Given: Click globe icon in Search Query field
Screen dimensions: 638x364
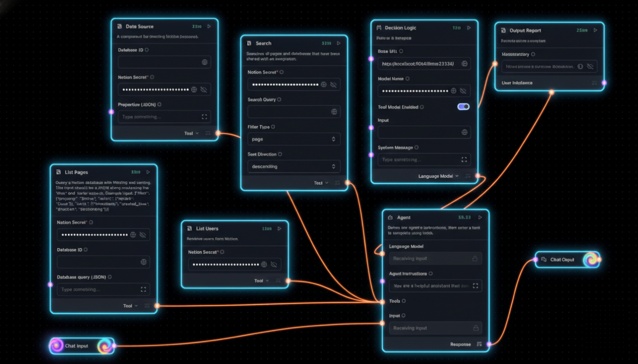Looking at the screenshot, I should pyautogui.click(x=334, y=112).
